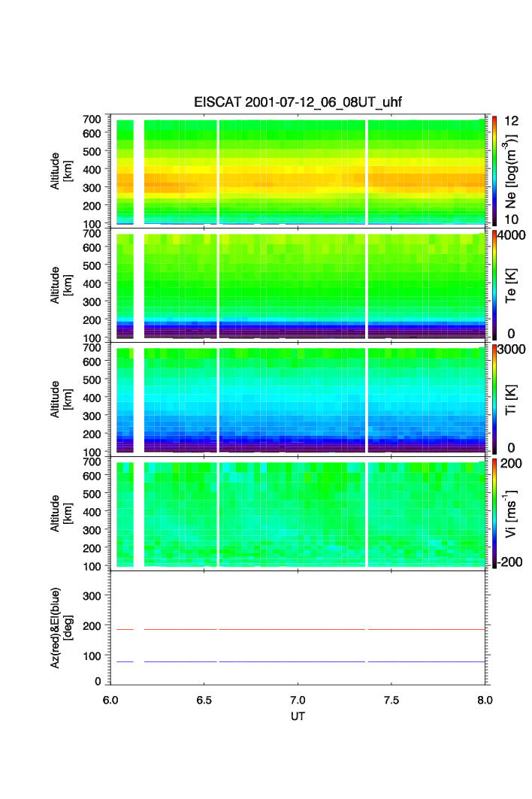
Task: Click the 8.0 tick label on UT axis
Action: click(485, 699)
